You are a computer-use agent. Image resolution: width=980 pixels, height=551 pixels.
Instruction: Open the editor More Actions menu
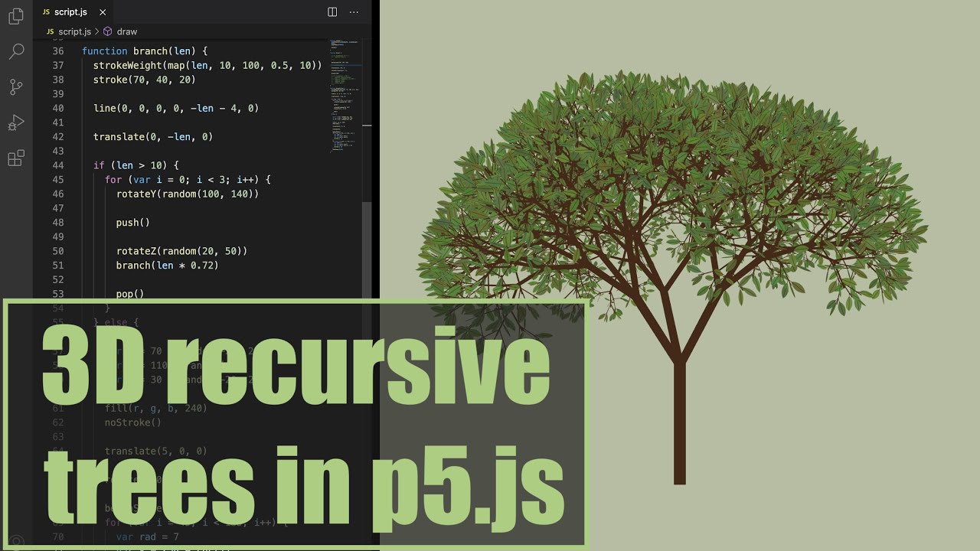click(x=354, y=12)
